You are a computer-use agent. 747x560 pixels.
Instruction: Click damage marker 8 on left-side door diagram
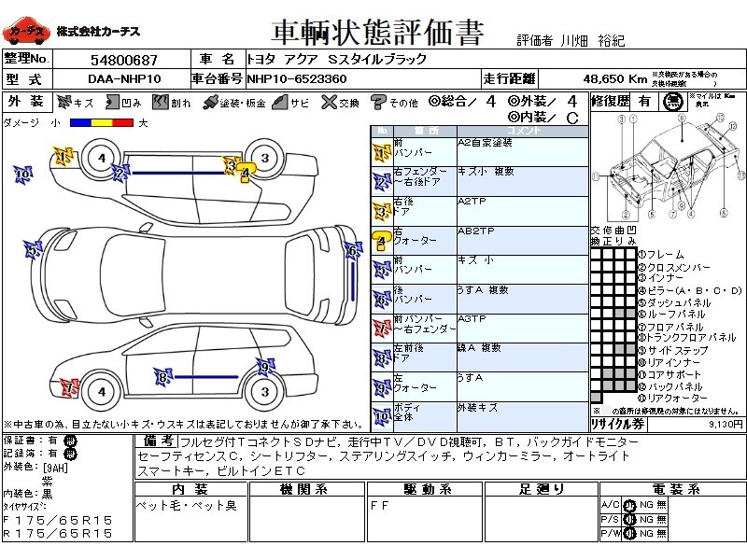tap(163, 377)
